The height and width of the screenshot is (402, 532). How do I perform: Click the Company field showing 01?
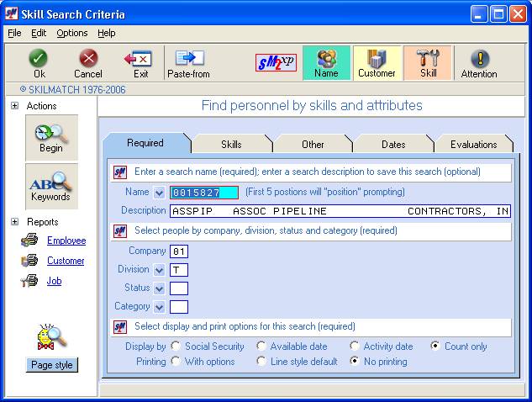[179, 251]
